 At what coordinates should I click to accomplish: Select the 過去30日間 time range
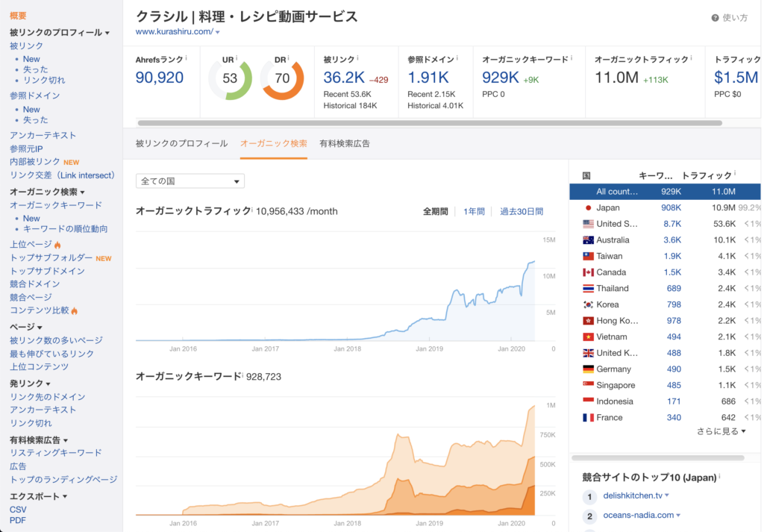click(x=522, y=211)
